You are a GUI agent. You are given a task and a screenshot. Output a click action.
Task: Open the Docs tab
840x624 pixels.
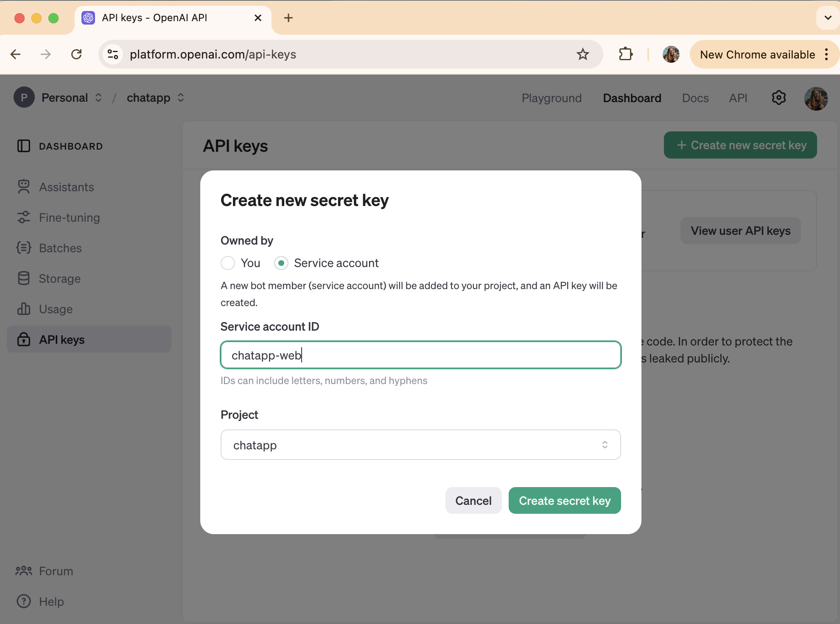[x=695, y=98]
